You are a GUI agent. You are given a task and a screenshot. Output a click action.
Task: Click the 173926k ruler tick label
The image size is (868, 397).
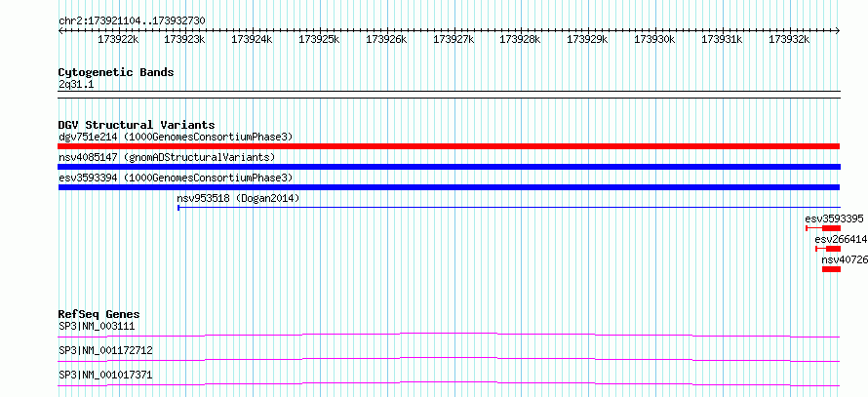click(386, 39)
